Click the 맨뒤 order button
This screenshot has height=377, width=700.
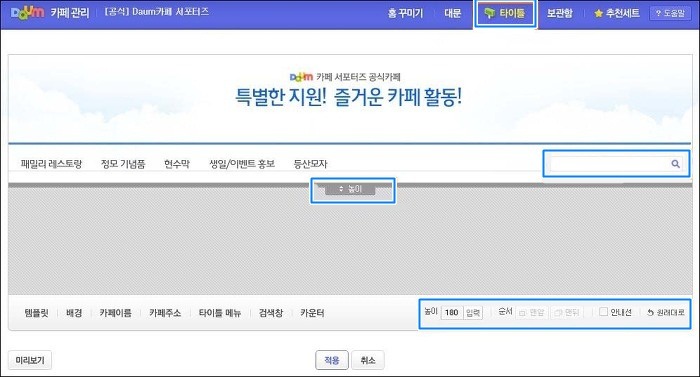pyautogui.click(x=567, y=312)
